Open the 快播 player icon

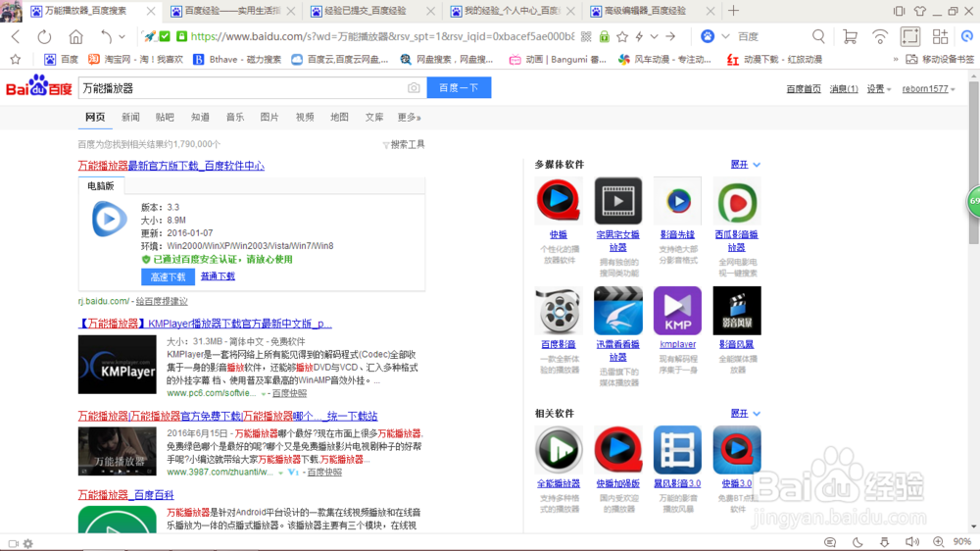coord(559,200)
